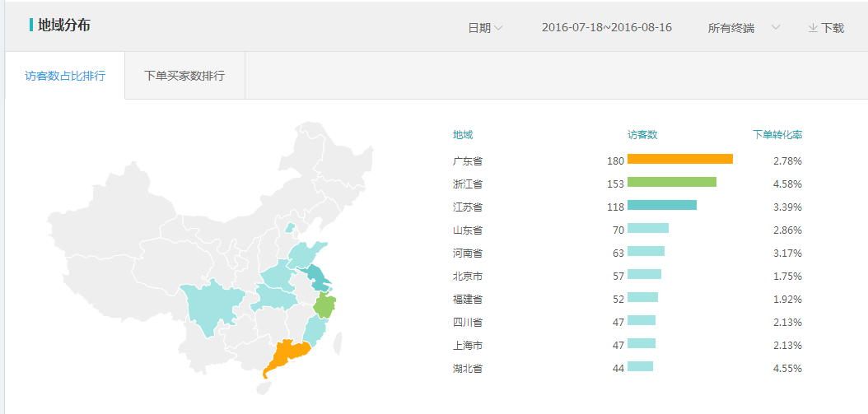The width and height of the screenshot is (868, 414).
Task: Click the 下载 download link text
Action: click(x=833, y=28)
